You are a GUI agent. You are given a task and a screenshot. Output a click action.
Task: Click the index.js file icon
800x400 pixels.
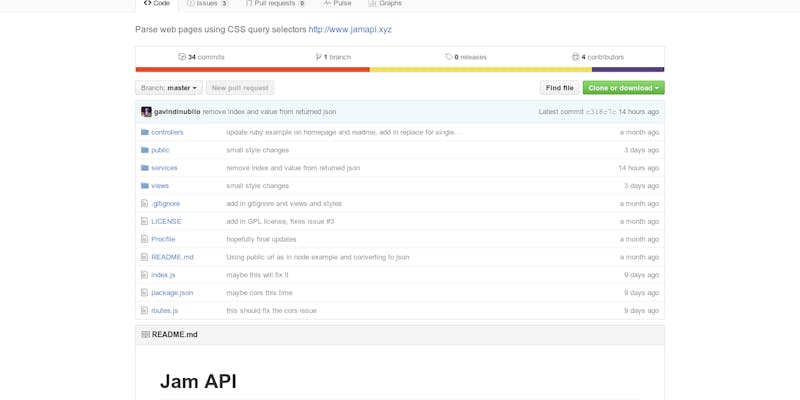pos(144,275)
